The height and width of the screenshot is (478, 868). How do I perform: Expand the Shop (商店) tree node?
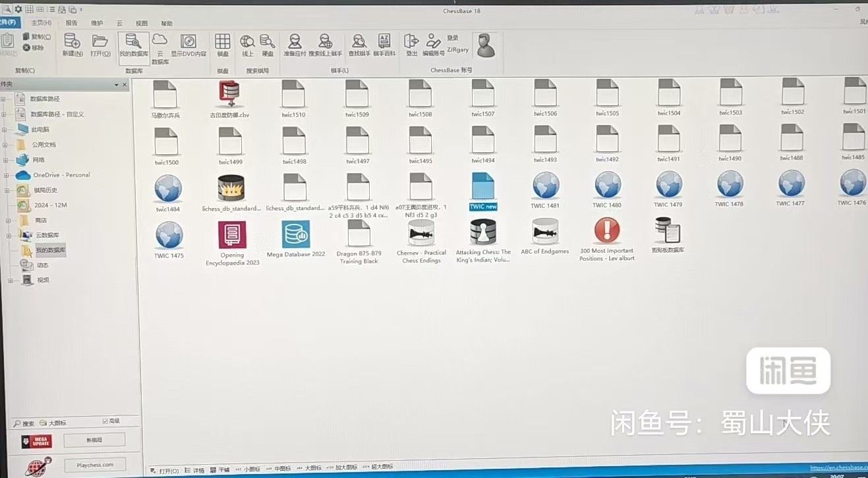(x=9, y=221)
